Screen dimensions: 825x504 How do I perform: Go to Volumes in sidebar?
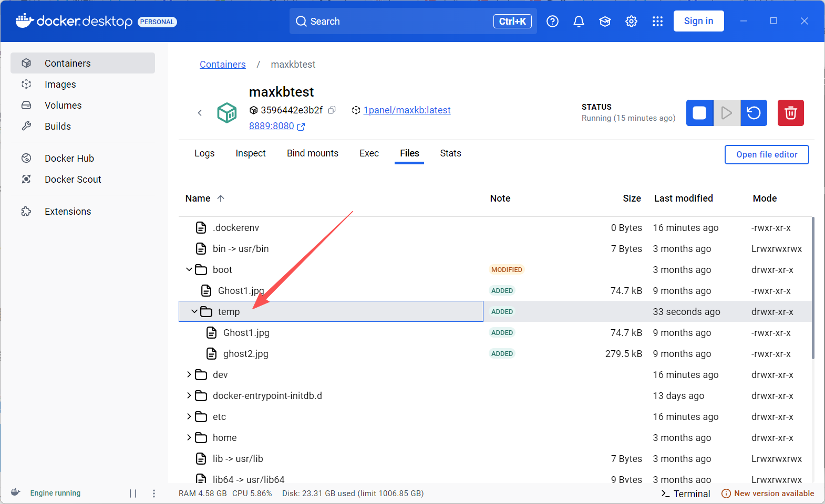tap(82, 105)
